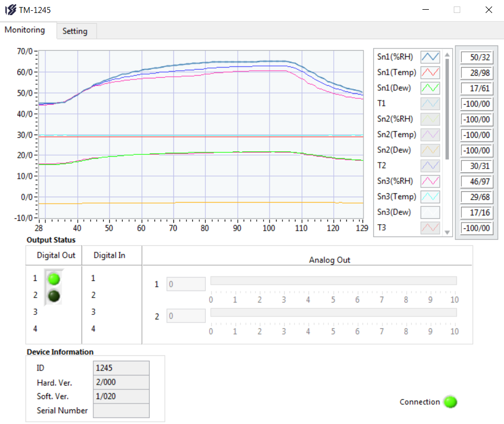Click the Sn1(Dew) green plot icon
The image size is (504, 424).
[x=430, y=88]
